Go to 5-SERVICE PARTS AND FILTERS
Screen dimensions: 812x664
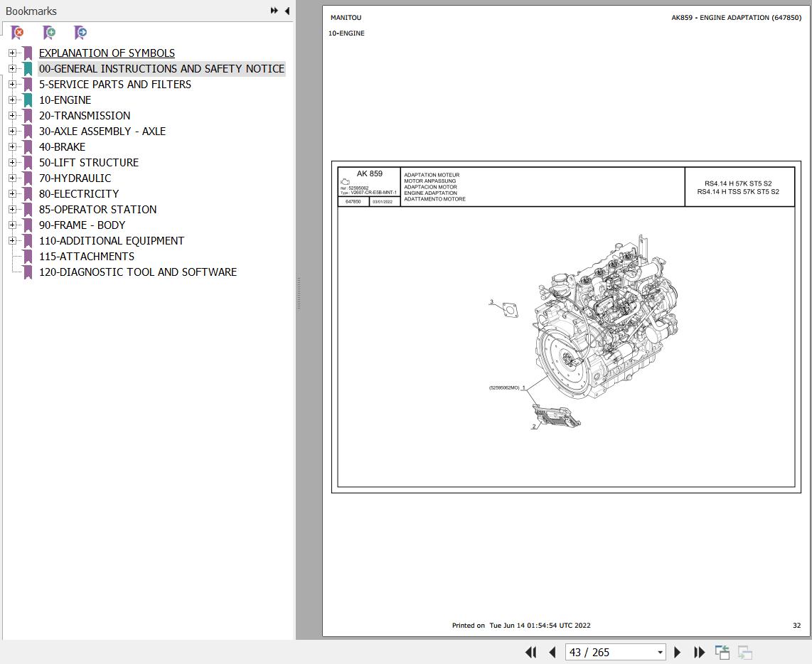115,85
